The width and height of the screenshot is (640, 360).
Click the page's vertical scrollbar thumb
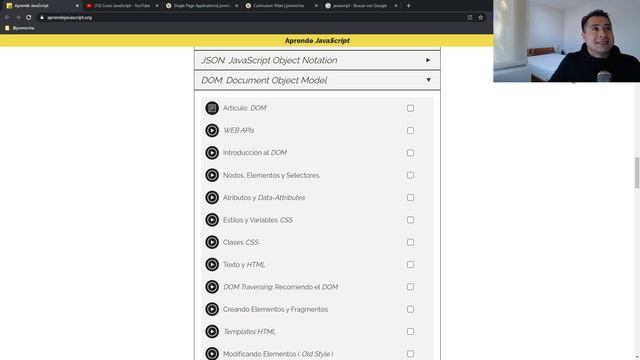(x=637, y=173)
